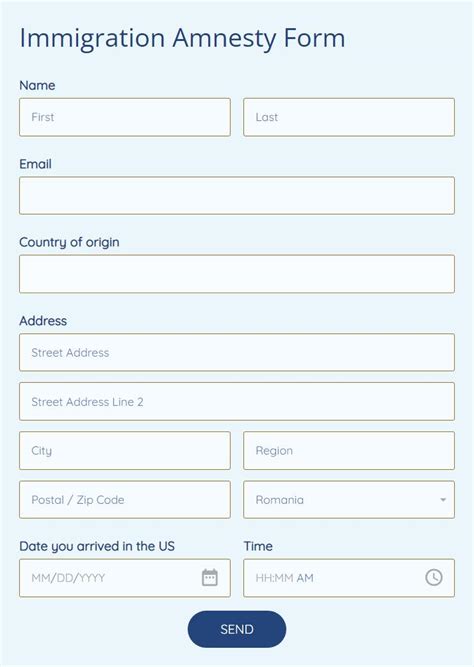Viewport: 474px width, 667px height.
Task: Click the Date you arrived label
Action: pyautogui.click(x=97, y=546)
